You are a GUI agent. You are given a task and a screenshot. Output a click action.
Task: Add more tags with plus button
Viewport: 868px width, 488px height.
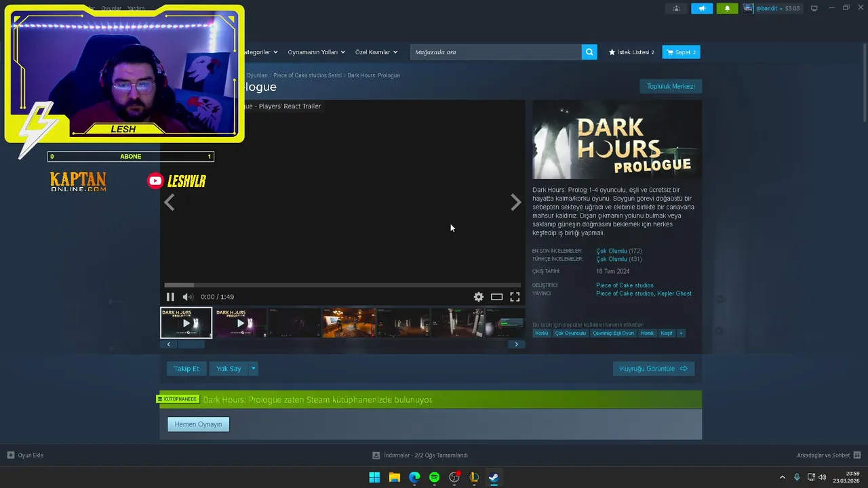681,333
